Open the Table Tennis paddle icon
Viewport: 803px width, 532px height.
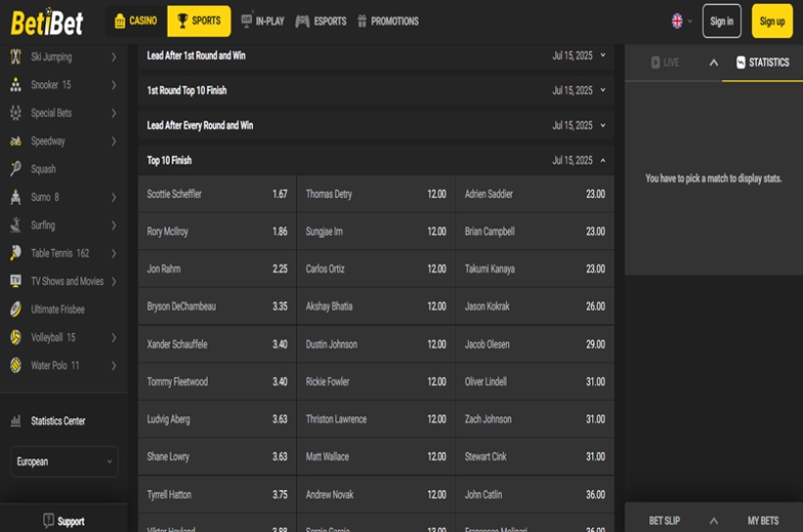(x=16, y=253)
